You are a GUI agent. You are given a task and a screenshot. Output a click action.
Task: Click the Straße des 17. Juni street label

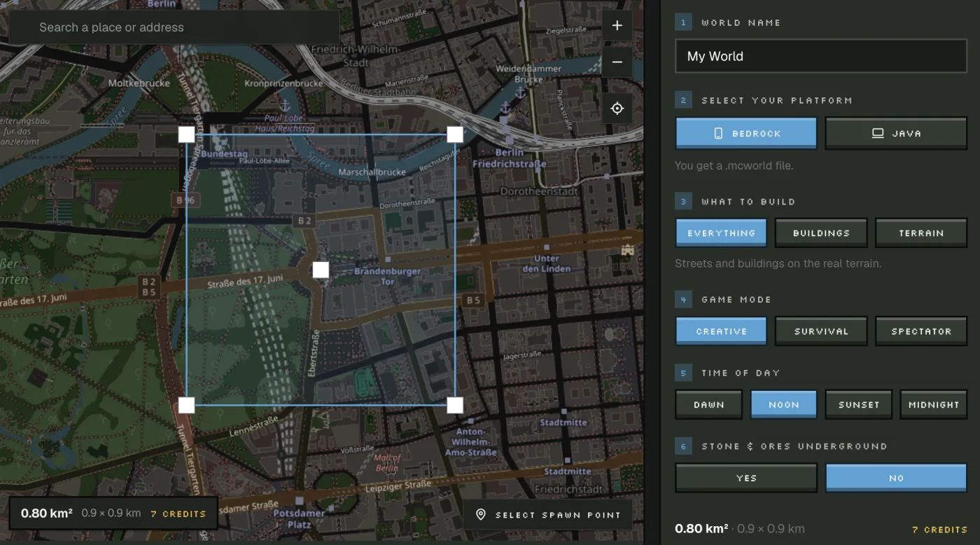click(x=246, y=282)
